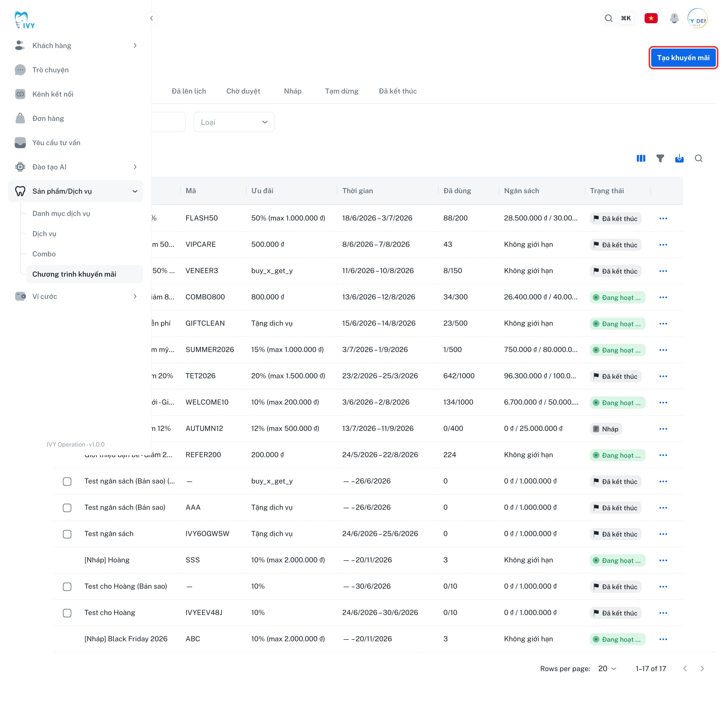The width and height of the screenshot is (728, 705).
Task: Open Trò chuyện chat section
Action: click(76, 70)
